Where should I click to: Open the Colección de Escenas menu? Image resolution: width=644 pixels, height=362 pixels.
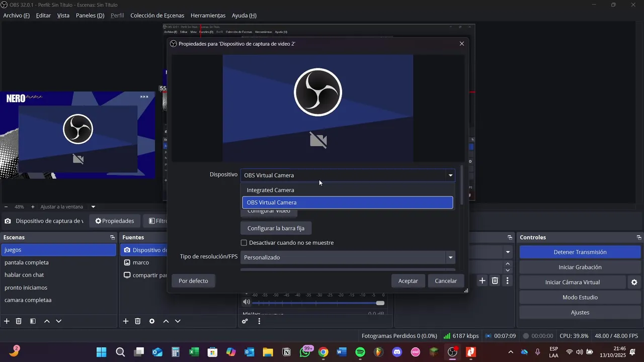coord(157,16)
